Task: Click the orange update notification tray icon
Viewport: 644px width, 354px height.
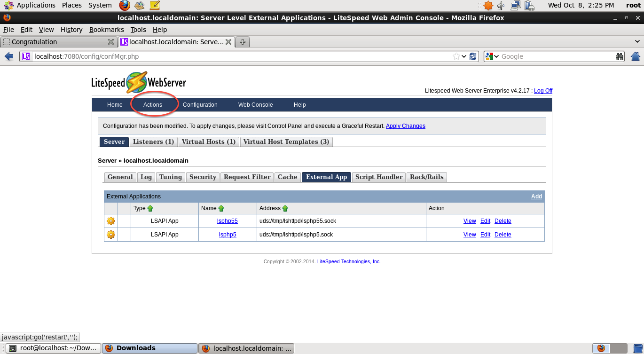Action: (488, 6)
